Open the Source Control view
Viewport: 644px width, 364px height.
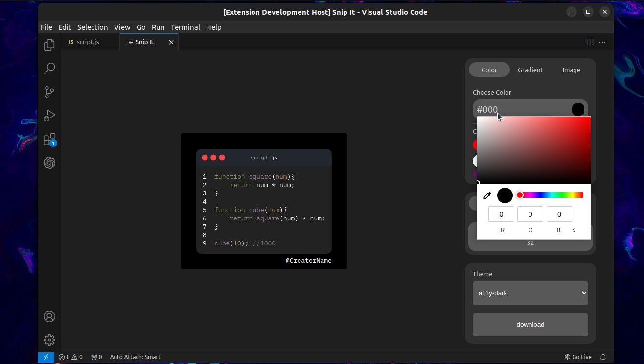click(x=49, y=92)
